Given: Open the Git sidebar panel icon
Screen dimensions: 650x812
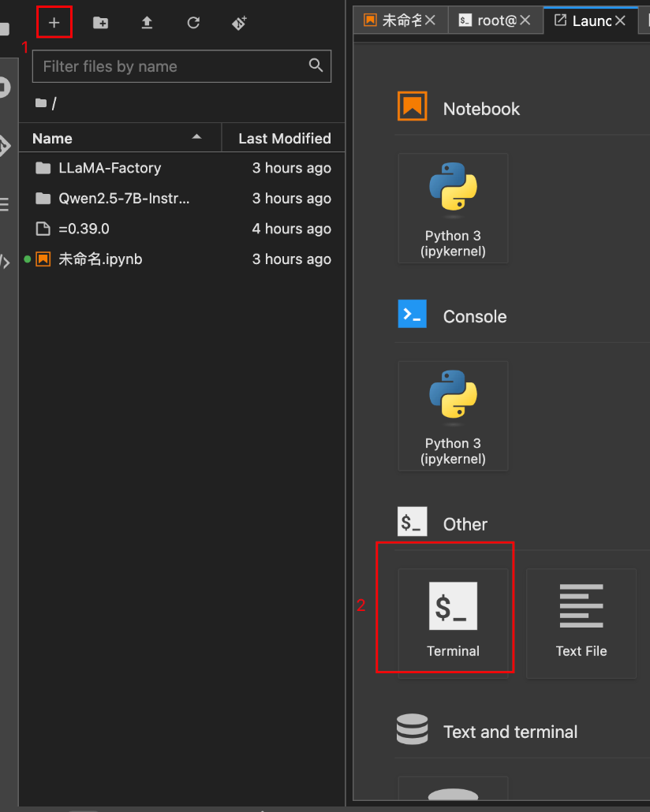Looking at the screenshot, I should coord(4,146).
